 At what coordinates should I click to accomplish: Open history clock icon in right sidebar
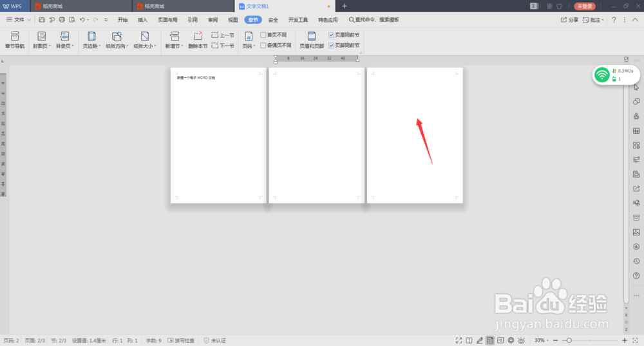[636, 261]
